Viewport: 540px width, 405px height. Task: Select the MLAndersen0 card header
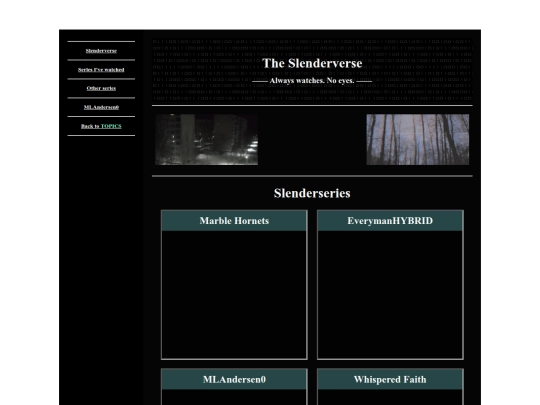234,380
